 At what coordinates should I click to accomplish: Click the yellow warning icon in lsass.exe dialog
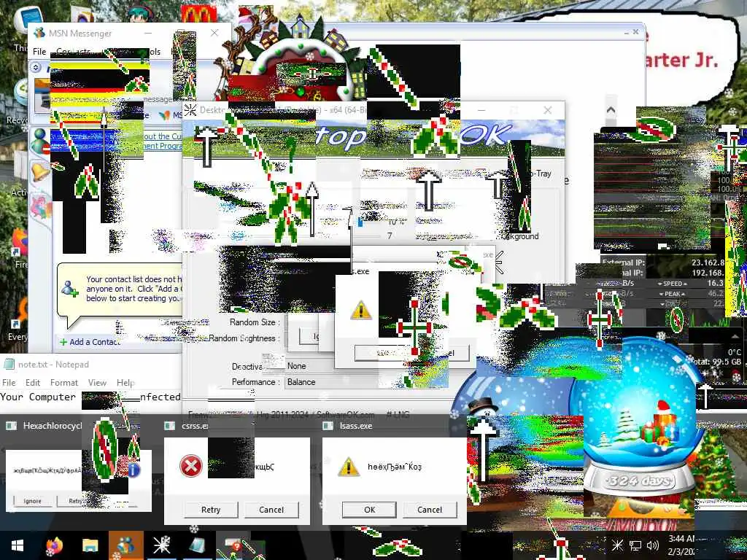[348, 467]
